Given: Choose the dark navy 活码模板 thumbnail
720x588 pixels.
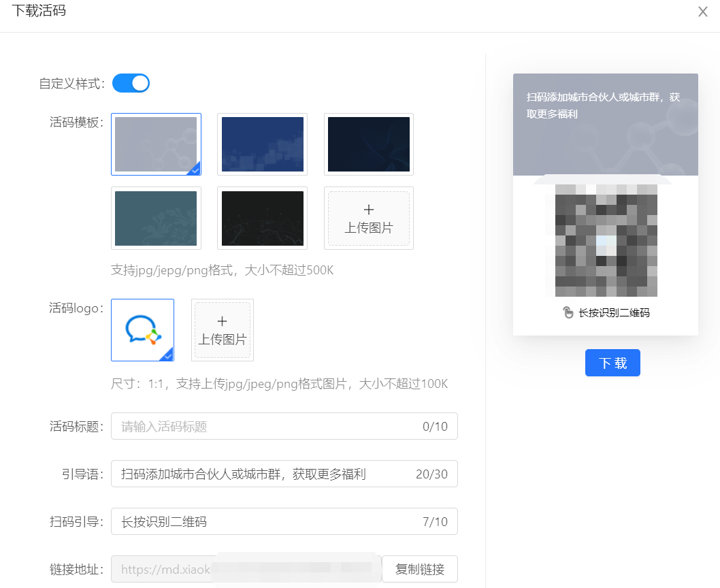Looking at the screenshot, I should pos(369,144).
